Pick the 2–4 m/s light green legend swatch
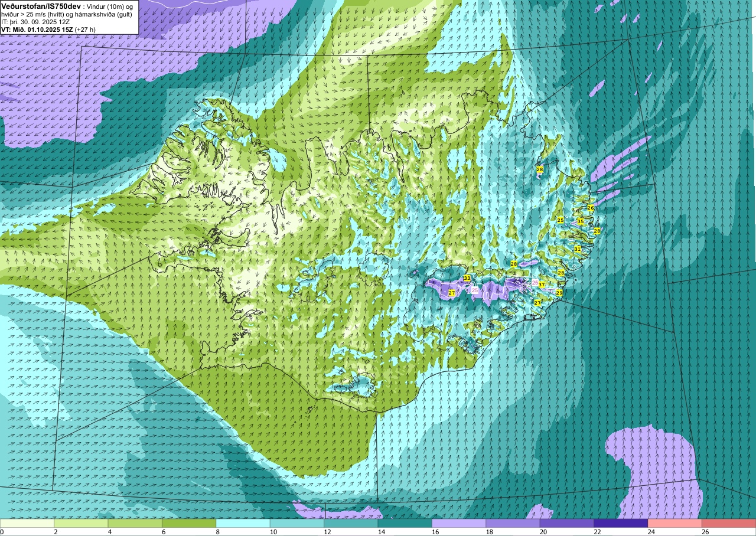This screenshot has width=756, height=536. [81, 523]
